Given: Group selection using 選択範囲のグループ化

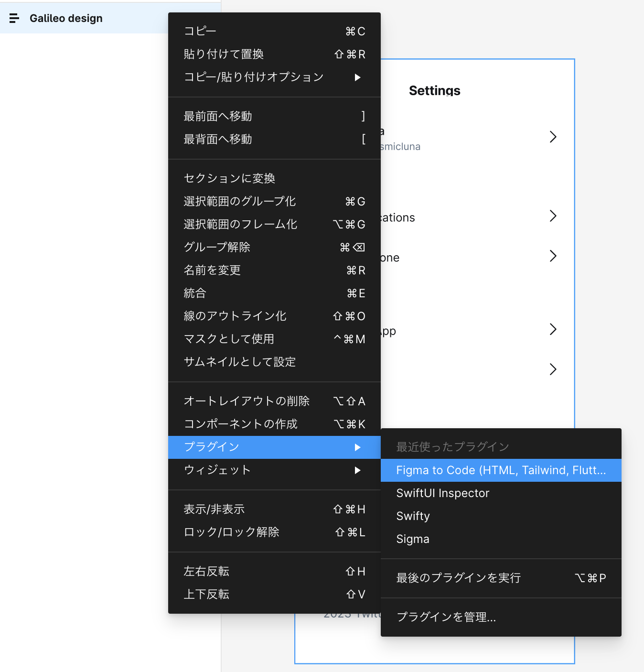Looking at the screenshot, I should [239, 201].
